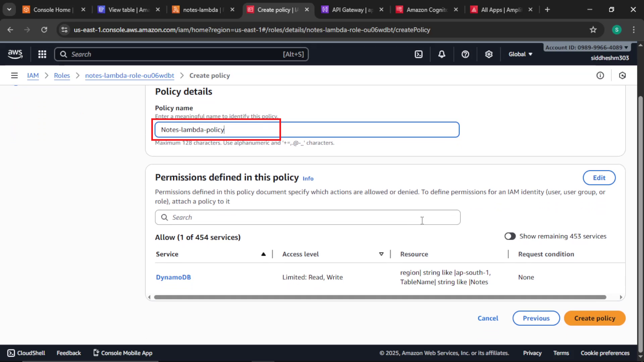The height and width of the screenshot is (362, 644).
Task: Expand the Account ID menu
Action: pos(587,48)
